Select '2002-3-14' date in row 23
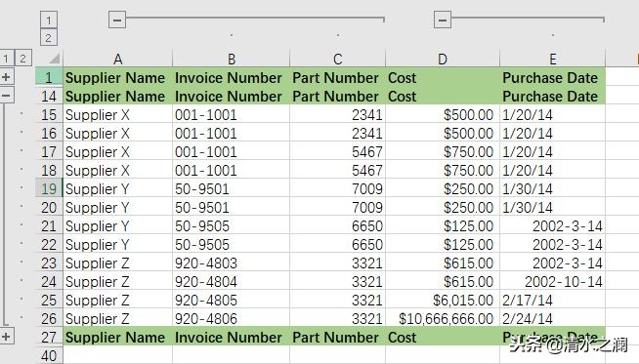Viewport: 639px width, 364px height. coord(553,263)
